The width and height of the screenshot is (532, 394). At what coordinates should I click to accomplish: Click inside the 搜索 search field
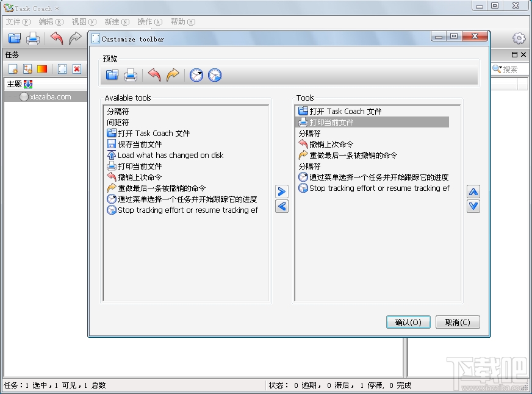(511, 69)
